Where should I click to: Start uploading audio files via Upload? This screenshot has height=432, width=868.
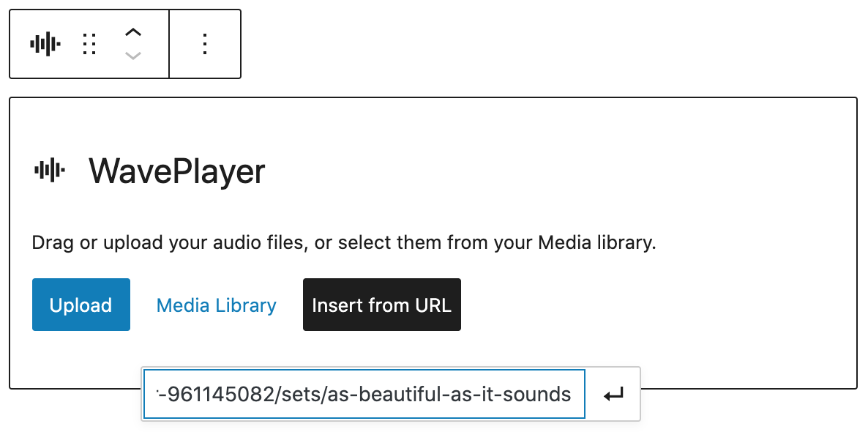(81, 305)
